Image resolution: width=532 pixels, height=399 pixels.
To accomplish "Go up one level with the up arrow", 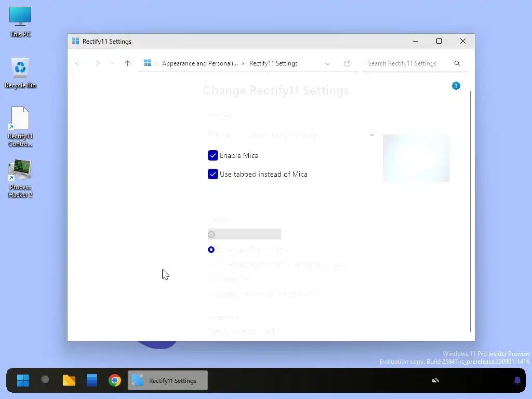I will tap(128, 63).
